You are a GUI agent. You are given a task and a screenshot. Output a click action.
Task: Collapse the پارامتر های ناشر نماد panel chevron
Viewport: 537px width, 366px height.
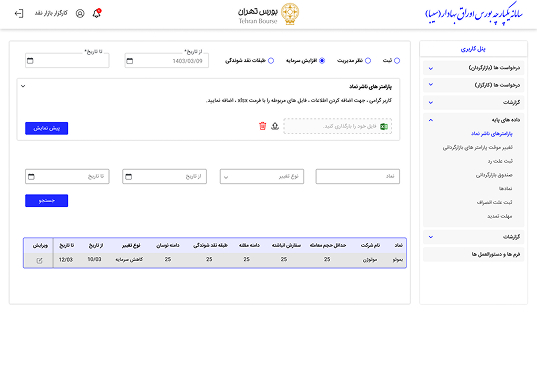pos(23,86)
